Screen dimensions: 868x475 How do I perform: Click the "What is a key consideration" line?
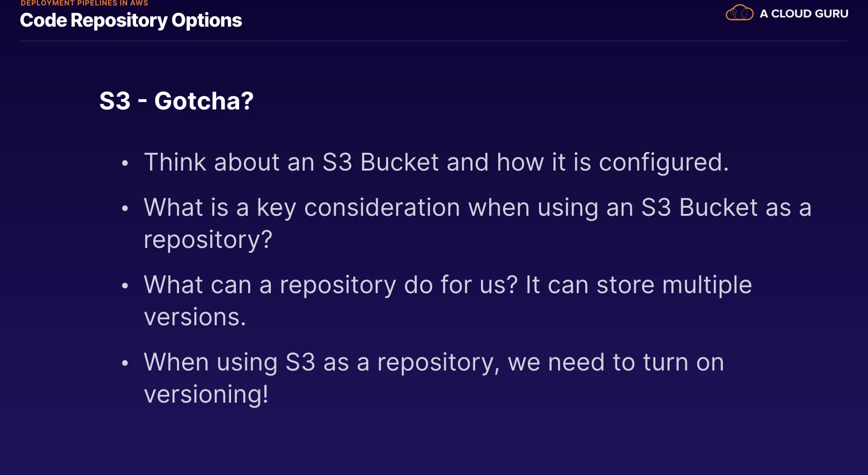coord(477,208)
